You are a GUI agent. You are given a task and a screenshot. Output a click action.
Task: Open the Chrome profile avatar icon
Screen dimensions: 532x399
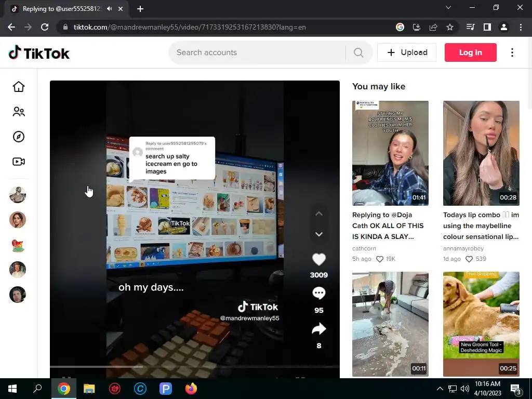[x=504, y=27]
